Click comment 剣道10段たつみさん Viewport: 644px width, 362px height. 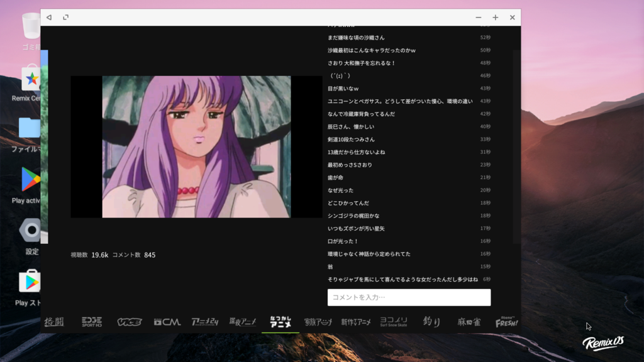tap(351, 139)
